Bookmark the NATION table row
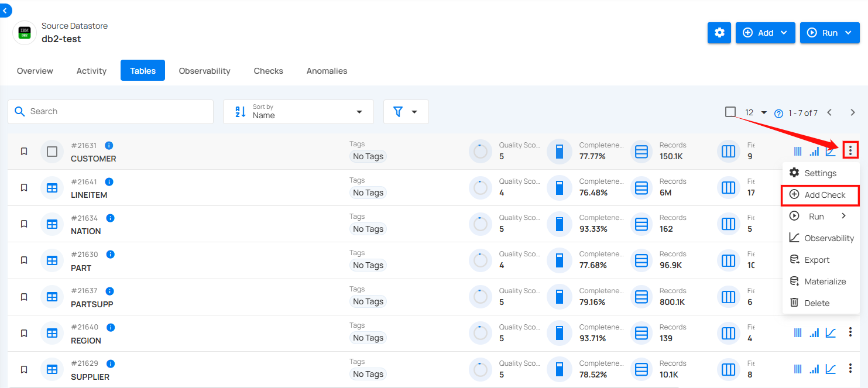Image resolution: width=868 pixels, height=388 pixels. pyautogui.click(x=24, y=224)
